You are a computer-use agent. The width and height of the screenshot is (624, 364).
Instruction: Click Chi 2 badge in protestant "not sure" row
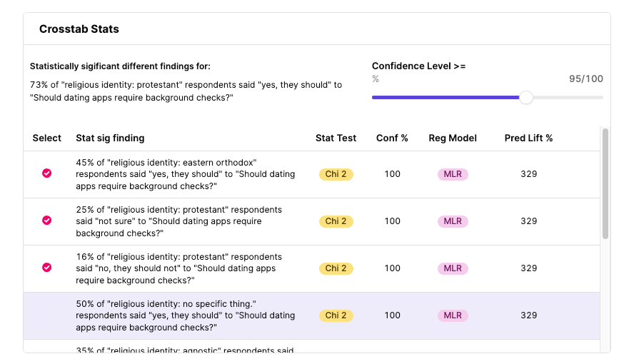point(336,221)
